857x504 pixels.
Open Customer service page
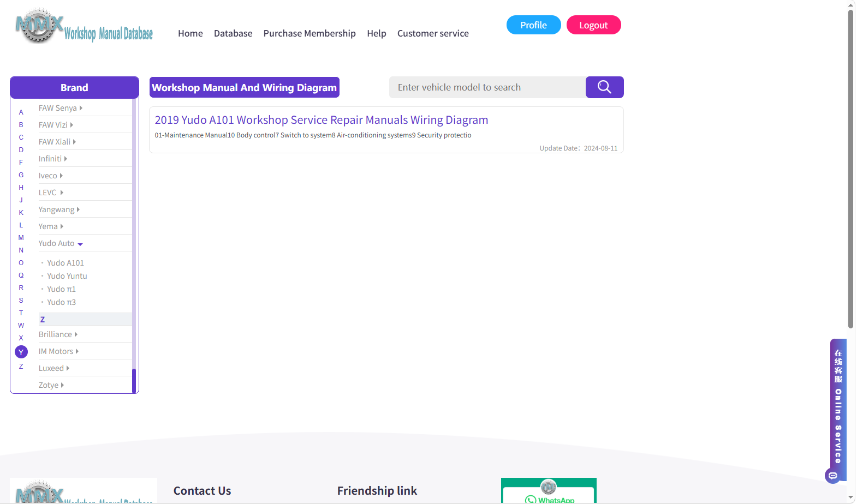click(433, 33)
